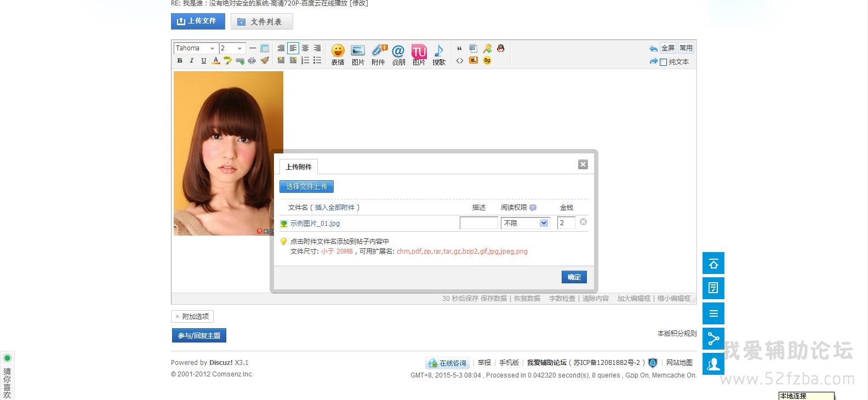Click 恢复数据 in editor footer
Viewport: 868px width, 400px height.
(527, 299)
